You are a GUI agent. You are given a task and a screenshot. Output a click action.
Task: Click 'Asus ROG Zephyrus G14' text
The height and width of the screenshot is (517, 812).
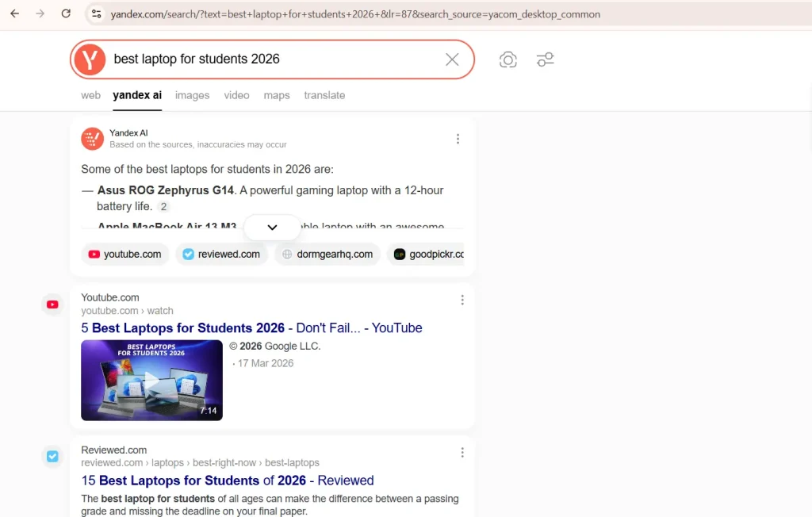165,190
